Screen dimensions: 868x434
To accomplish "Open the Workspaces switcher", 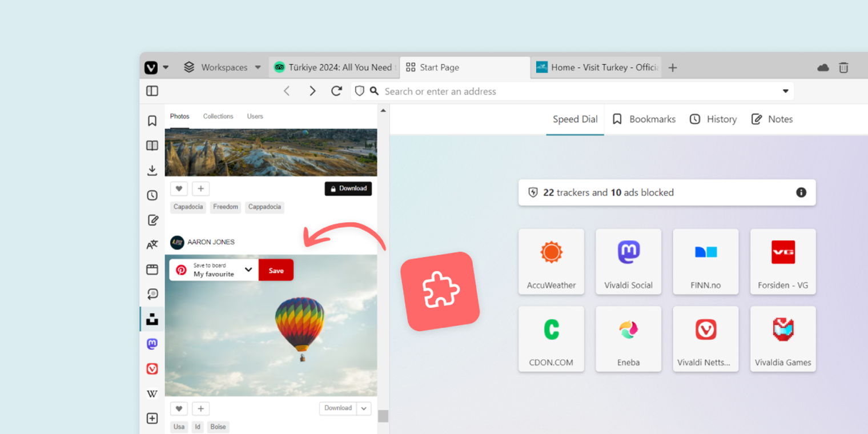I will click(x=224, y=67).
